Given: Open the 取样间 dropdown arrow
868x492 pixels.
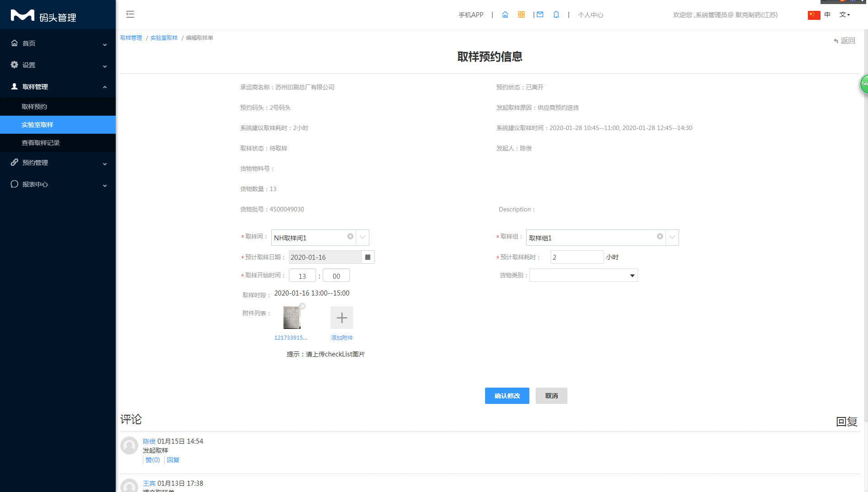Looking at the screenshot, I should point(363,237).
